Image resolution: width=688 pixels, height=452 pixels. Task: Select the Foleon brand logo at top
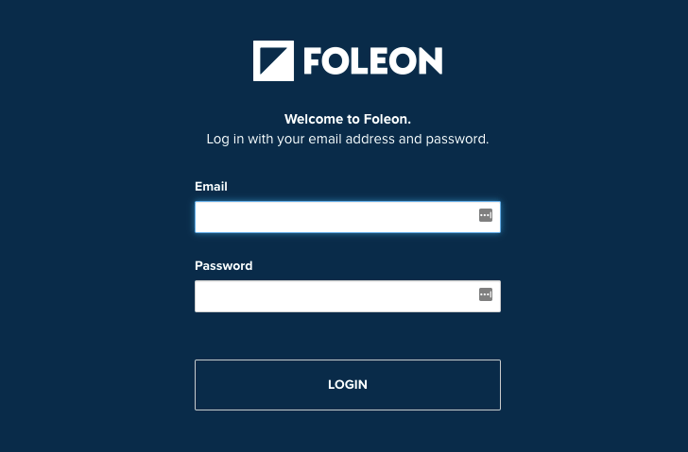(x=347, y=61)
